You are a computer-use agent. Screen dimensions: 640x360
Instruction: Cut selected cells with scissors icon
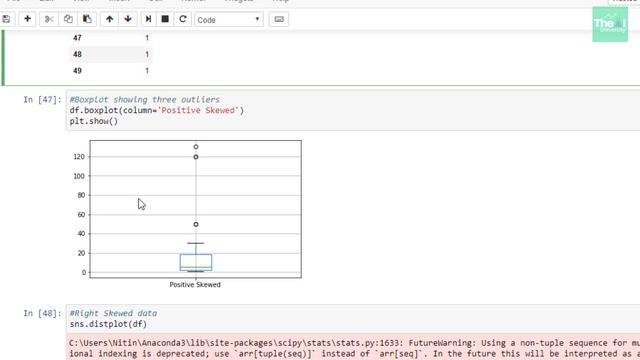coord(49,19)
